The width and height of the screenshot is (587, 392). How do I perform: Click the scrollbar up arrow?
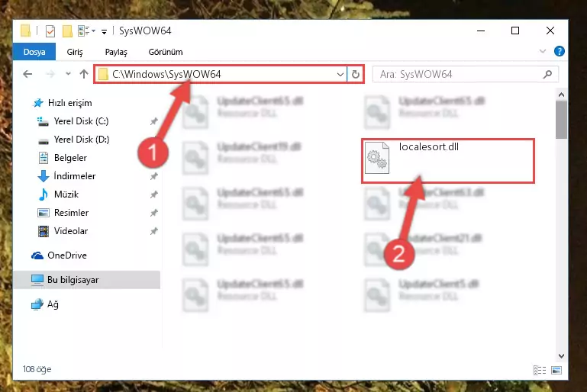click(x=561, y=95)
